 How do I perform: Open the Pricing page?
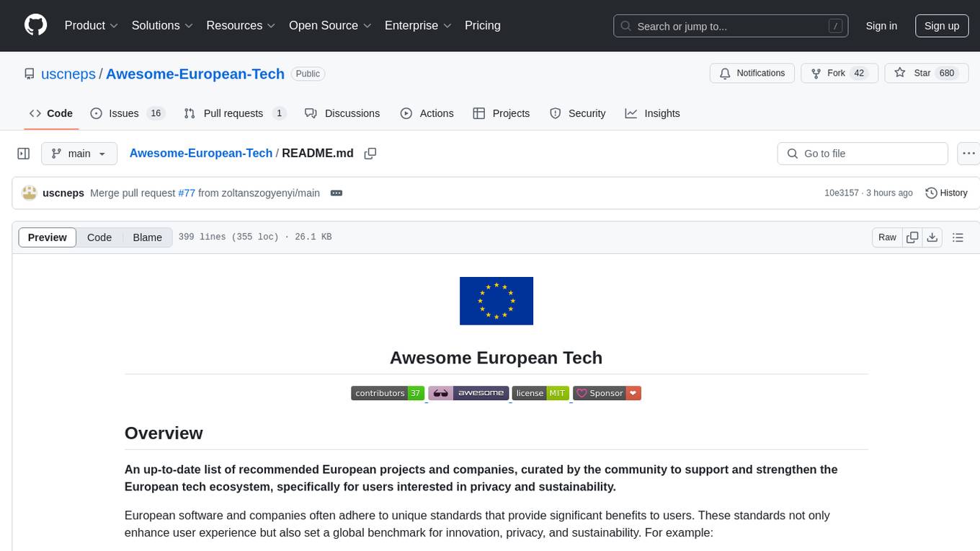[483, 25]
